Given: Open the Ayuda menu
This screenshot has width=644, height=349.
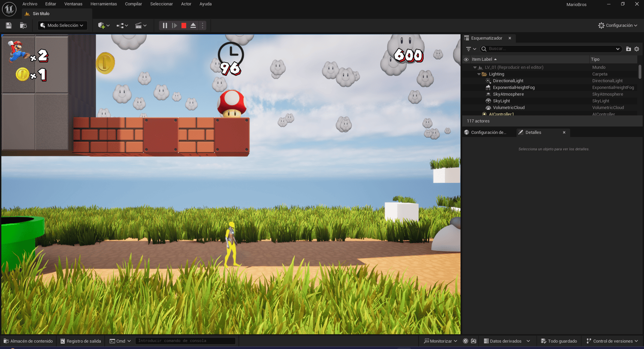Looking at the screenshot, I should click(205, 4).
